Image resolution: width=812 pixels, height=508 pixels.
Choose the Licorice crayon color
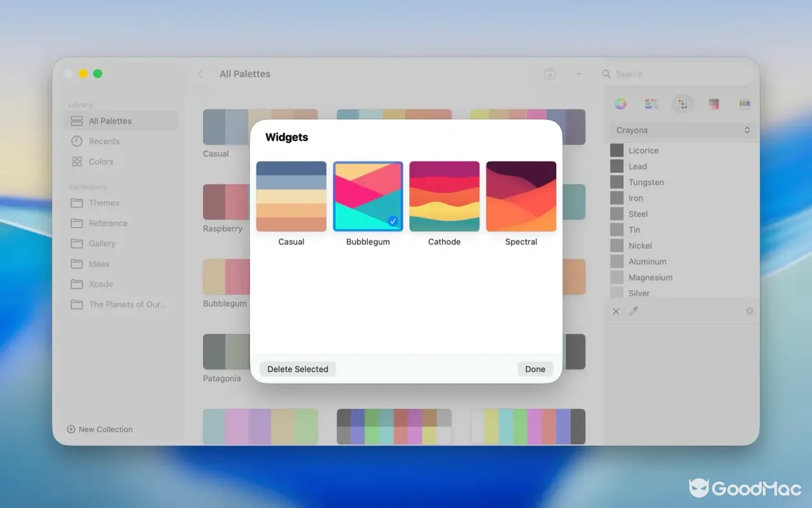click(683, 150)
